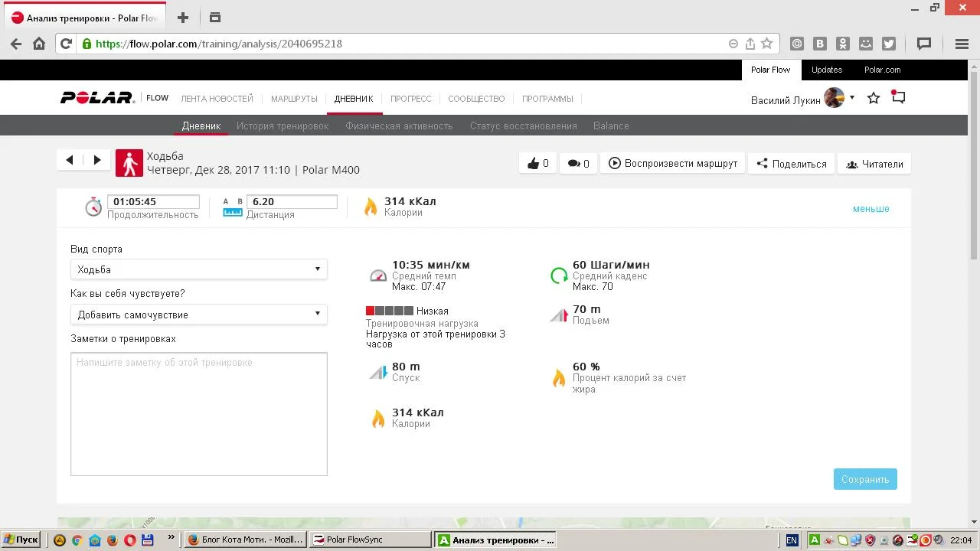Open the browser hamburger menu
Screen dimensions: 980x551
(962, 44)
